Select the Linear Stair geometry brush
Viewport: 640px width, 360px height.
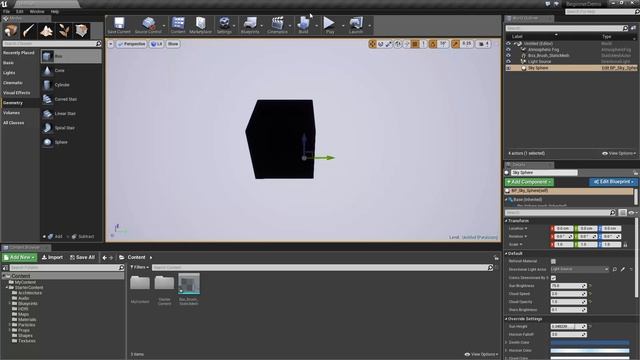pyautogui.click(x=71, y=113)
